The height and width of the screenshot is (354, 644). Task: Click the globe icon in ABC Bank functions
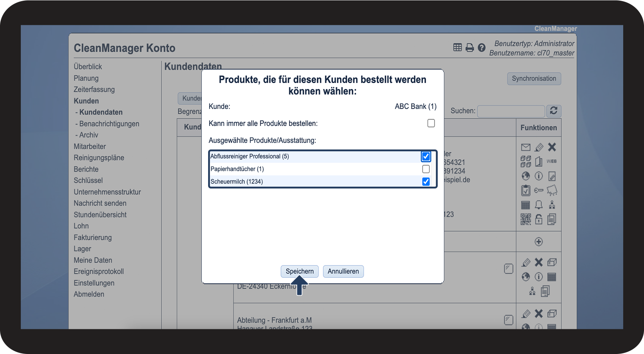click(526, 176)
